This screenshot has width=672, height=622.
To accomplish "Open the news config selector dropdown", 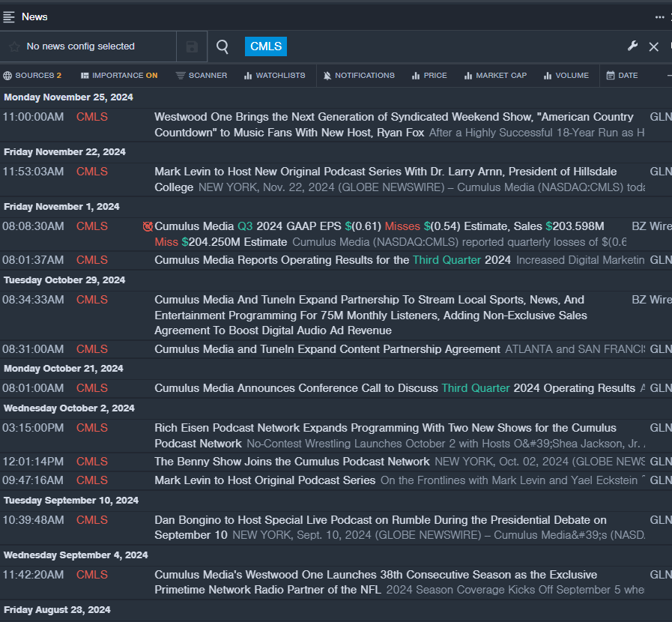I will [x=80, y=46].
